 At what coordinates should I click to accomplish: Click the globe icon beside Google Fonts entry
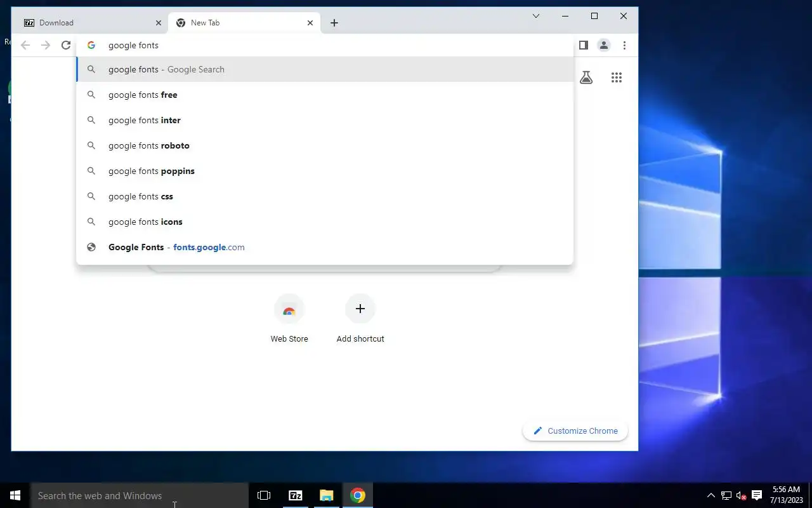91,247
